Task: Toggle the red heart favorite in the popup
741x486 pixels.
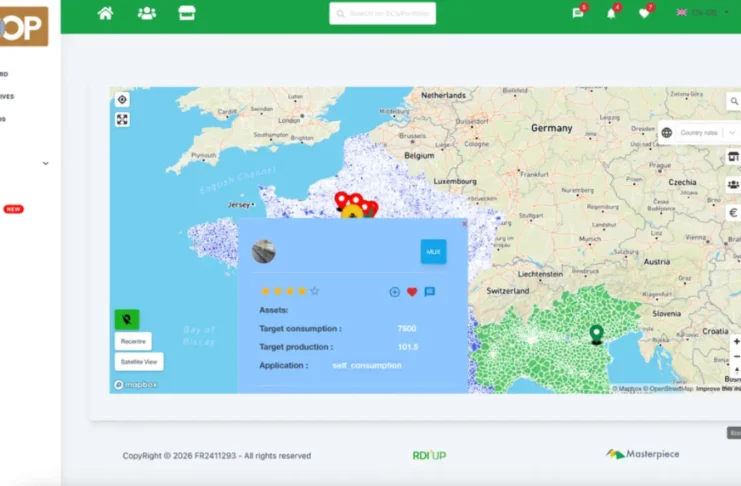Action: 412,292
